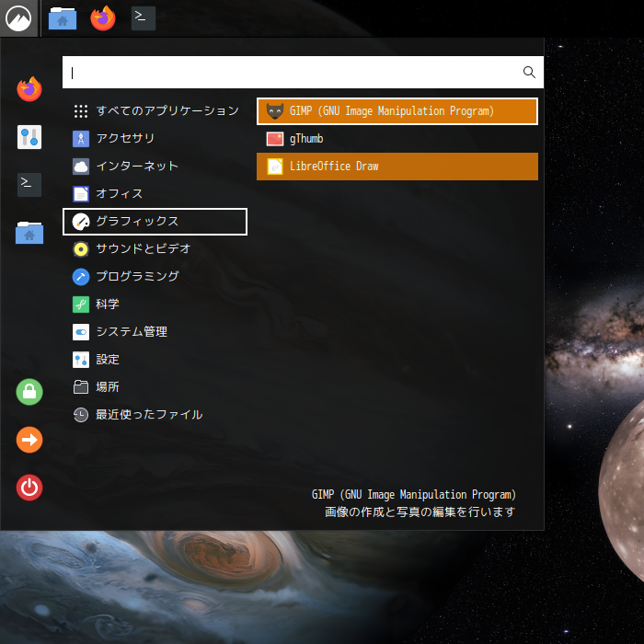Click the sliders icon beside 設定
This screenshot has width=644, height=644.
[81, 360]
